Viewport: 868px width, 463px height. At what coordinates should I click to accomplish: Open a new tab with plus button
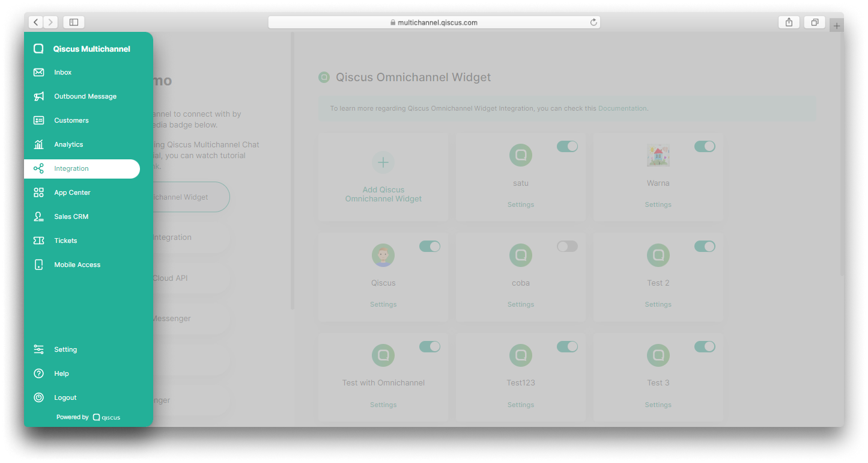[837, 25]
